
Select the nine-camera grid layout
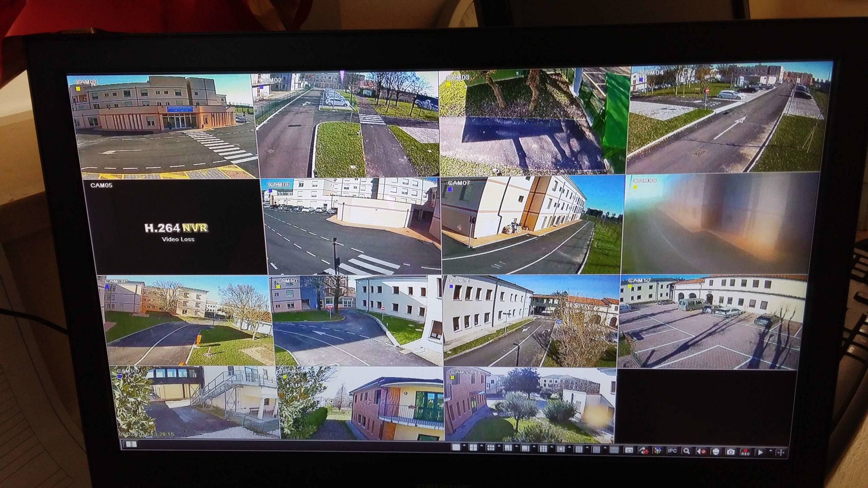point(543,449)
